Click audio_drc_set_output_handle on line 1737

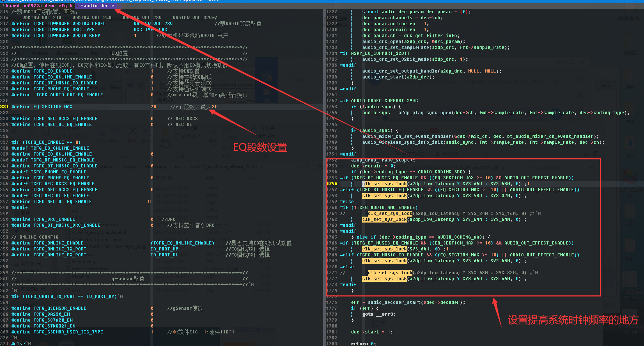tap(400, 71)
